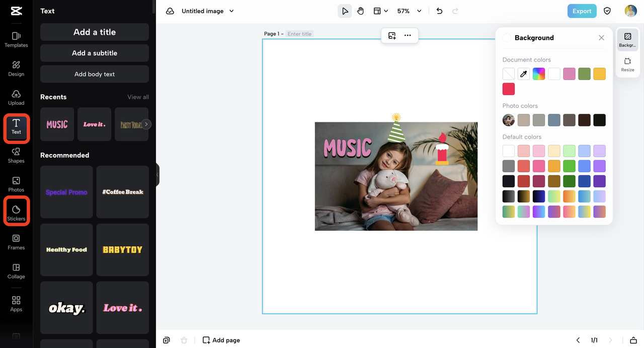The height and width of the screenshot is (348, 644).
Task: Go to the next page arrow
Action: point(610,340)
